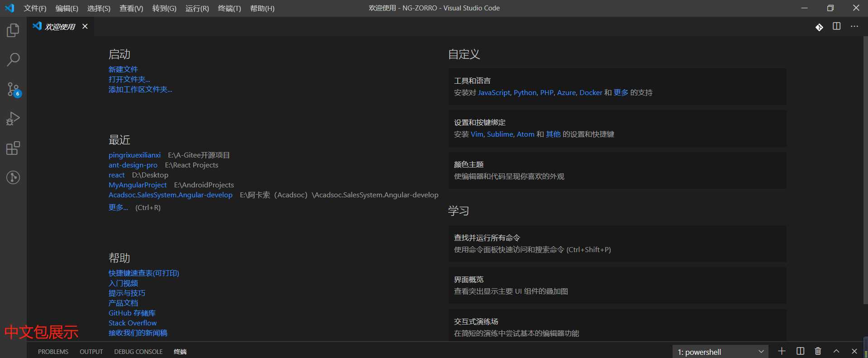Open the 选择(S) menu
868x358 pixels.
[99, 8]
